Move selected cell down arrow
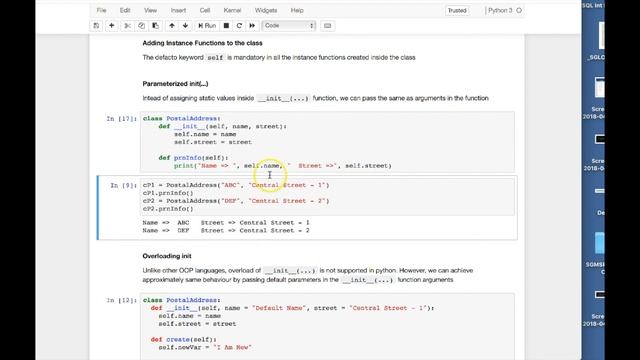Viewport: 640px width, 360px height. [x=185, y=26]
